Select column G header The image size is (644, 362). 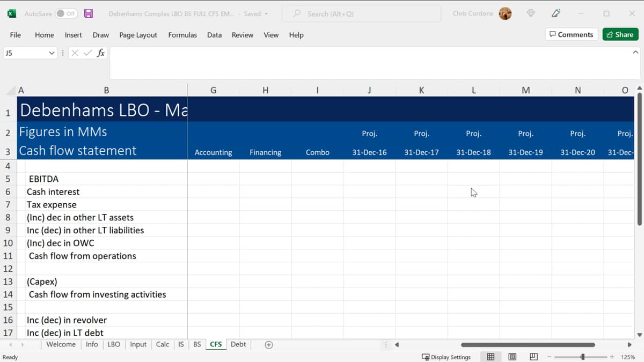click(x=213, y=90)
